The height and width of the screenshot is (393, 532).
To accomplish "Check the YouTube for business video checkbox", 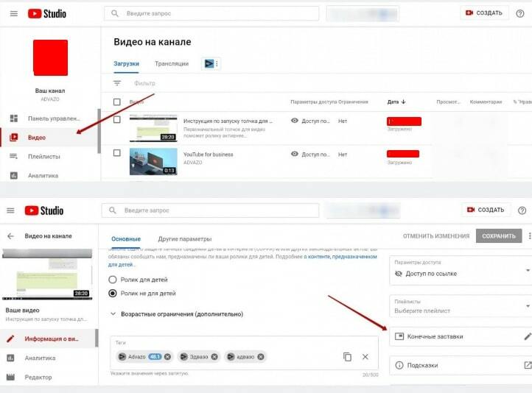I will [116, 153].
